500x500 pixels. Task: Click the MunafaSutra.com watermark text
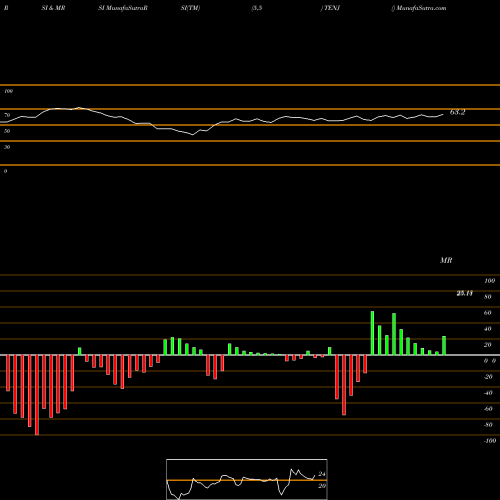point(421,8)
